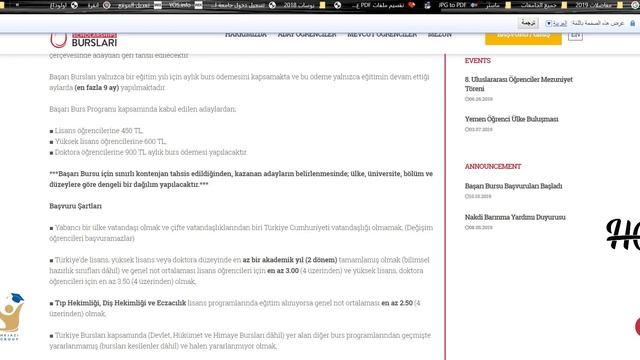This screenshot has width=640, height=360.
Task: Click the Başvuru Şartları heading text
Action: 76,206
